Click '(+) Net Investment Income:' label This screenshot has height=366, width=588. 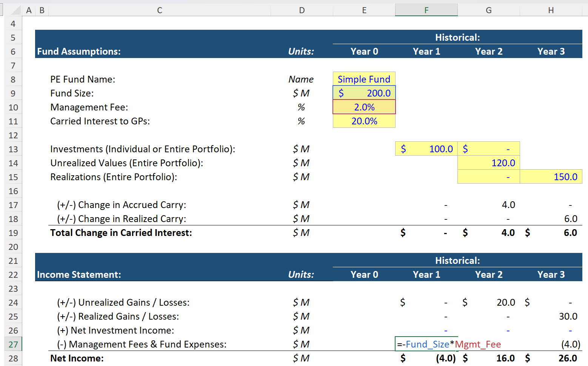click(115, 330)
